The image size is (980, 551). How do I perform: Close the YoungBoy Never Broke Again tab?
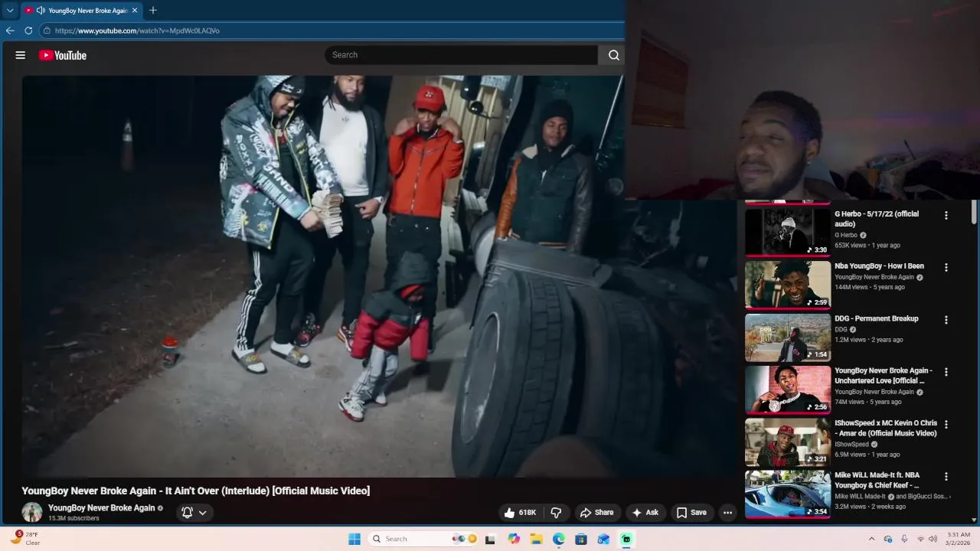[x=135, y=11]
